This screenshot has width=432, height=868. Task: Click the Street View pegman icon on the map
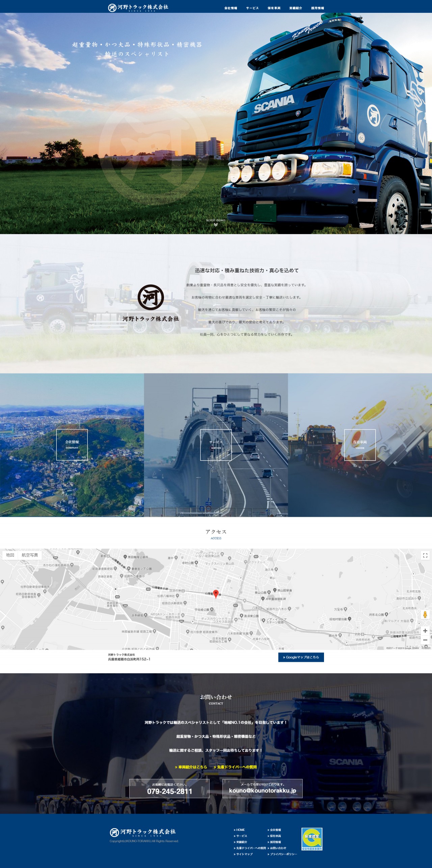tap(425, 614)
